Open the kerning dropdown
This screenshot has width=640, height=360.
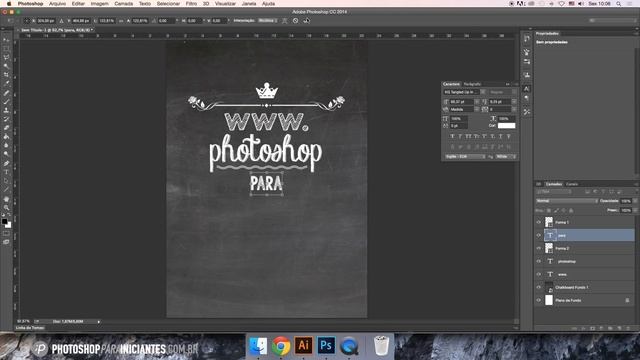pyautogui.click(x=476, y=109)
